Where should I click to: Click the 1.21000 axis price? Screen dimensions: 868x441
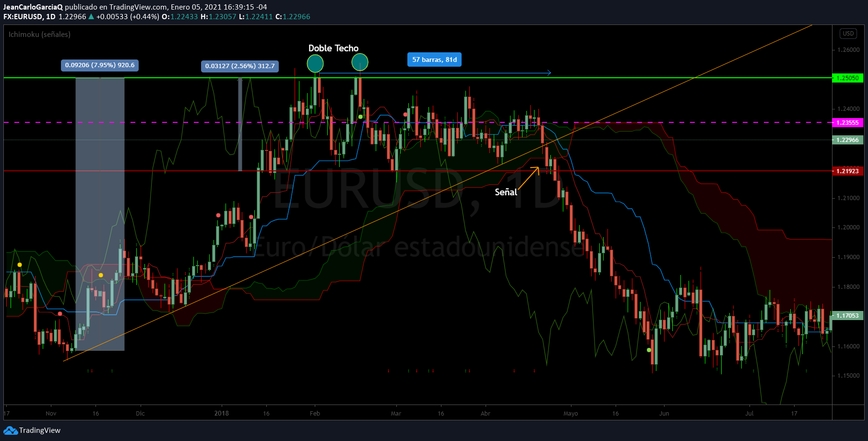[848, 198]
